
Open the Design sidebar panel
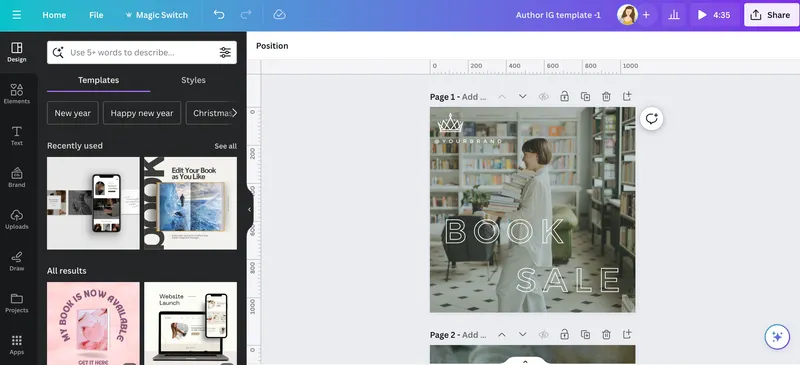[x=16, y=53]
